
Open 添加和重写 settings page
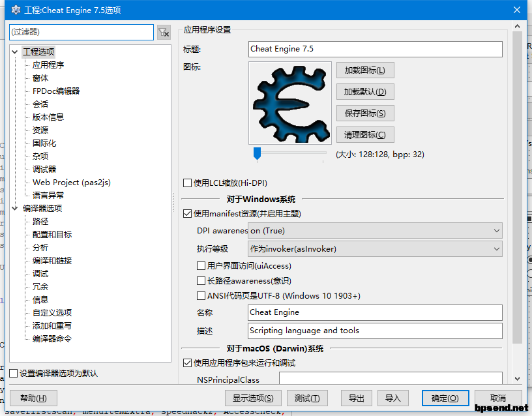click(x=52, y=326)
